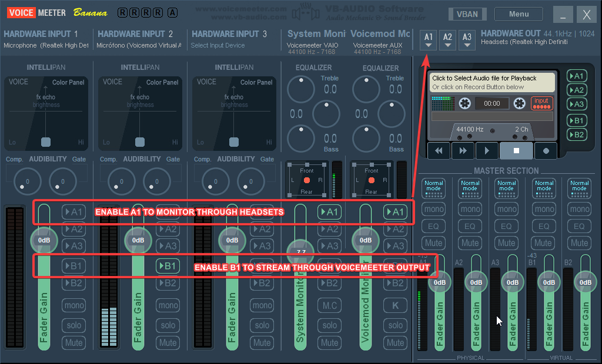
Task: Click the cassette 00:00 time counter
Action: (492, 103)
